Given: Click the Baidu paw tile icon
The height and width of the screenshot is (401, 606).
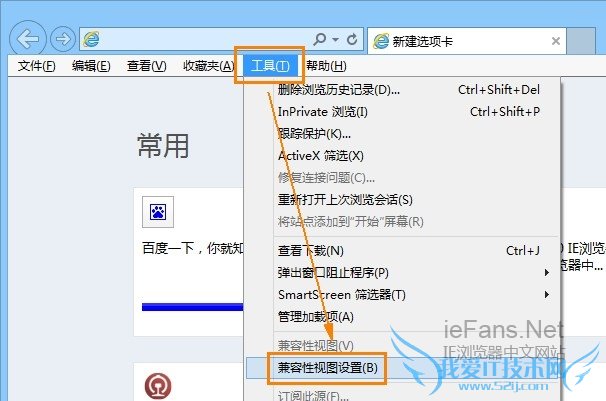Looking at the screenshot, I should 158,212.
